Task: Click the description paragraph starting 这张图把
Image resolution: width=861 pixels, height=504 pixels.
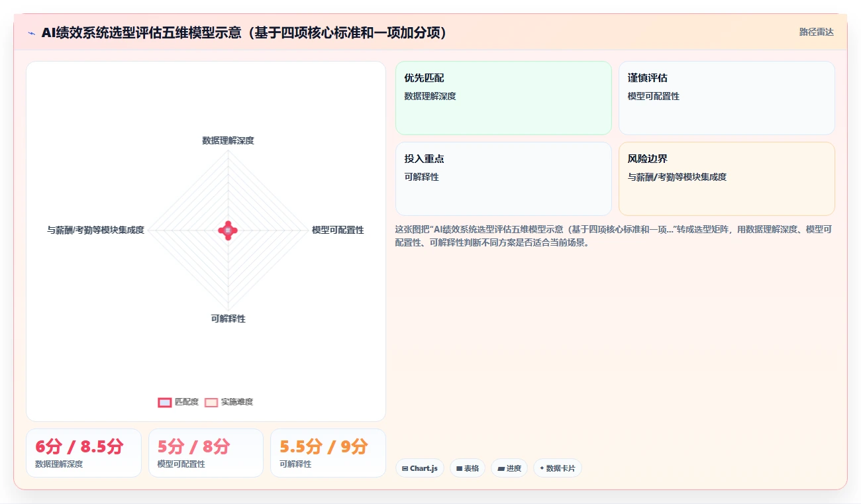Action: pos(614,236)
